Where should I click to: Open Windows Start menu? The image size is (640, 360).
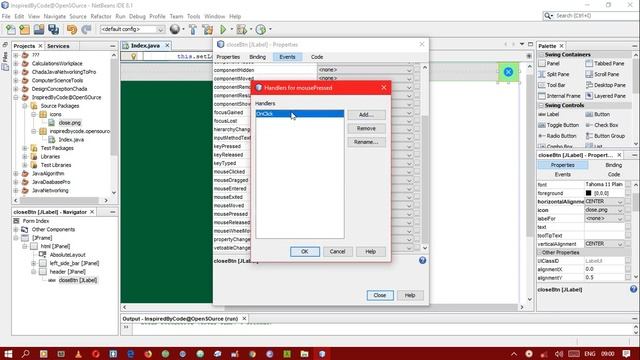(x=8, y=353)
